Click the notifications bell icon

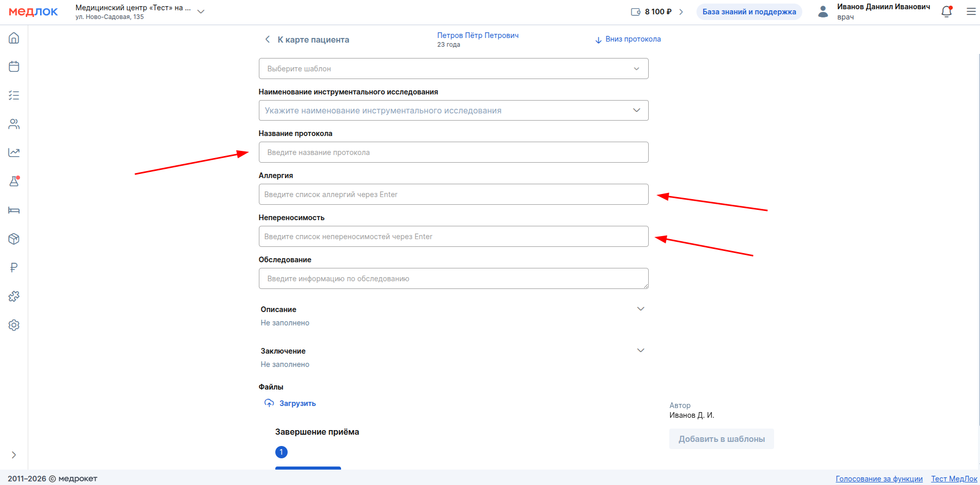(x=946, y=12)
